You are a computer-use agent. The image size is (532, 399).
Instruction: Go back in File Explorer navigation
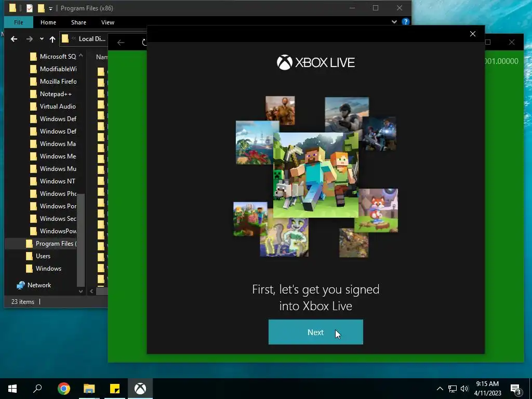tap(14, 39)
